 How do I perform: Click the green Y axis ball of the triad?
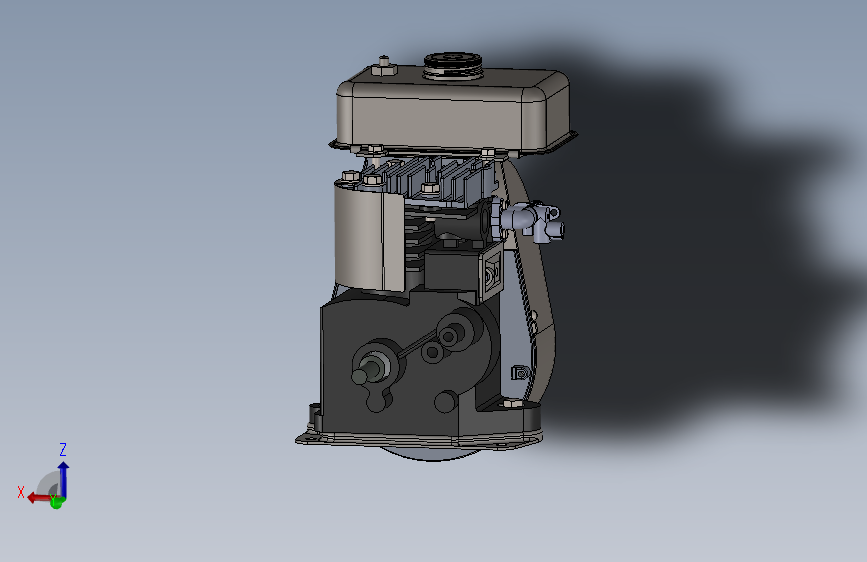click(57, 502)
